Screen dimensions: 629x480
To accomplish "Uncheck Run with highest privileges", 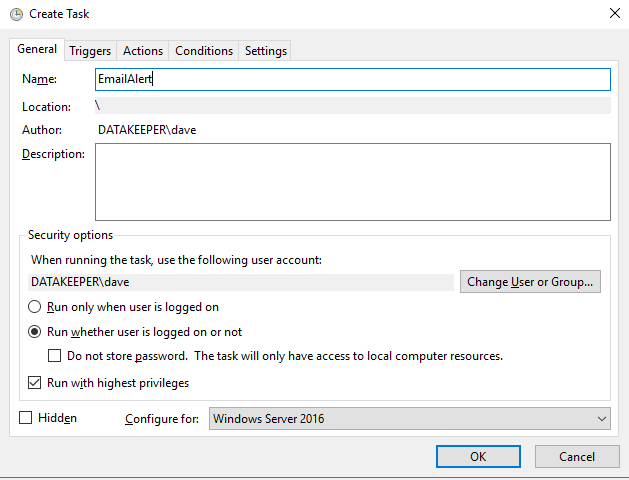I will click(35, 383).
